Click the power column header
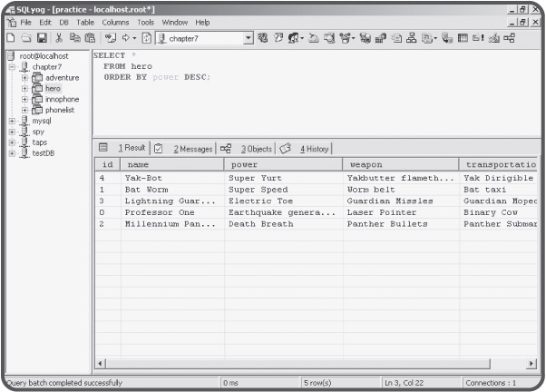This screenshot has width=546, height=392. coord(283,164)
